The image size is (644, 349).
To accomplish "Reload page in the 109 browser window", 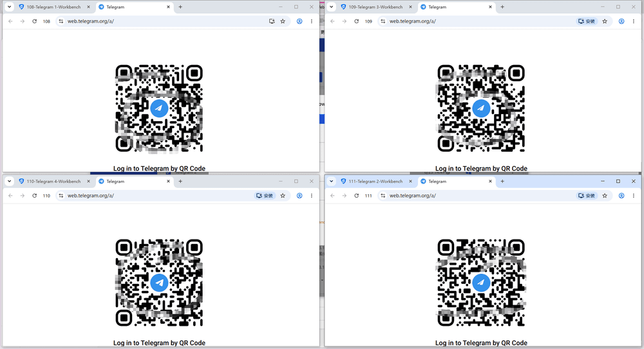I will pos(357,21).
